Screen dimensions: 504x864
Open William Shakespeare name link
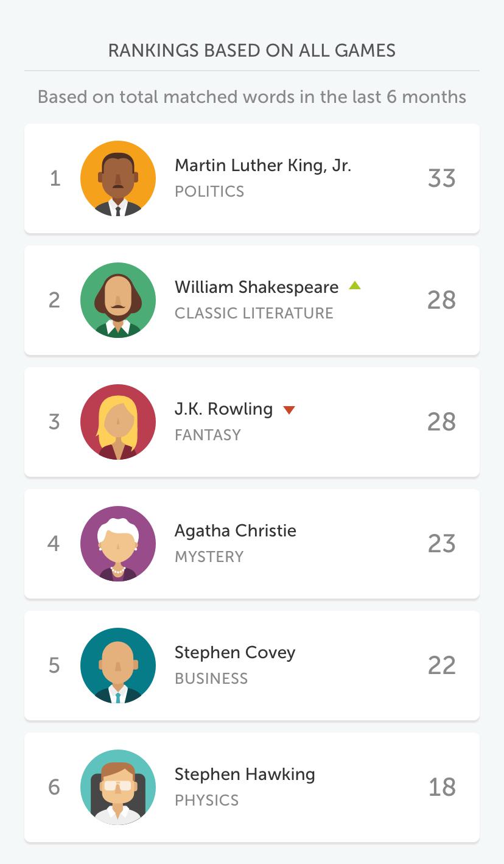256,287
